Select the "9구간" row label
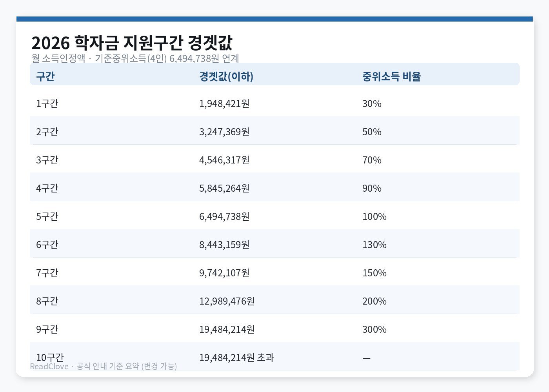The height and width of the screenshot is (392, 549). (47, 329)
